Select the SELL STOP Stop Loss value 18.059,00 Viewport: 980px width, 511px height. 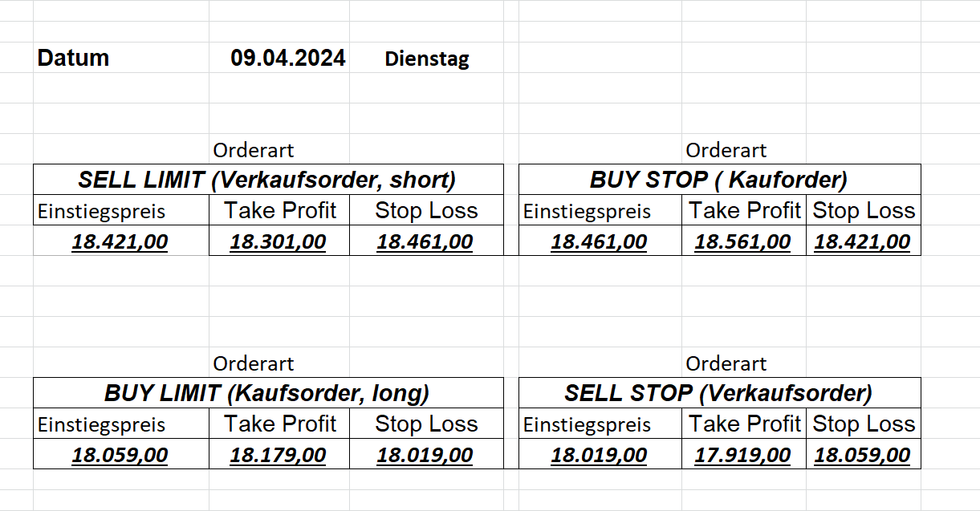tap(862, 455)
